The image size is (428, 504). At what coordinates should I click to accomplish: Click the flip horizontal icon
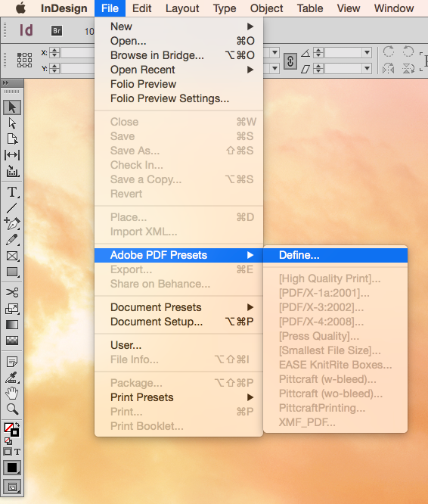[389, 68]
